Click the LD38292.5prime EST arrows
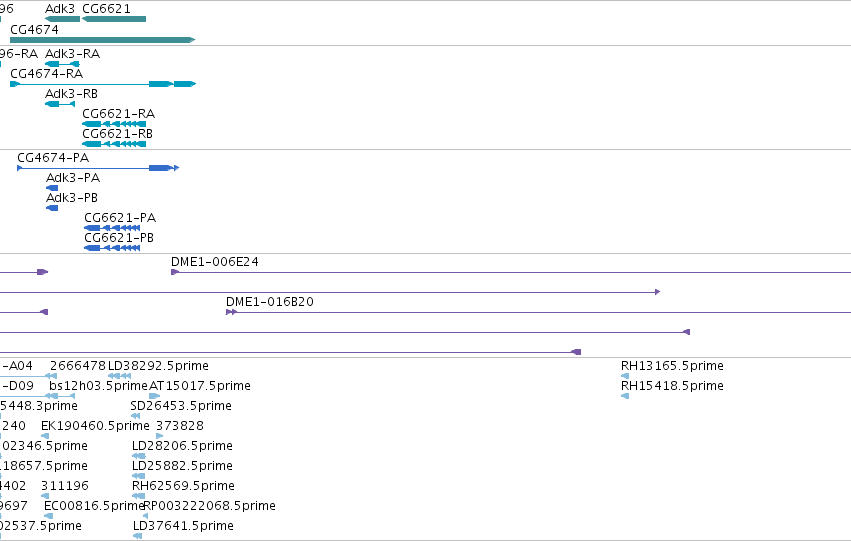The width and height of the screenshot is (851, 541). 119,376
